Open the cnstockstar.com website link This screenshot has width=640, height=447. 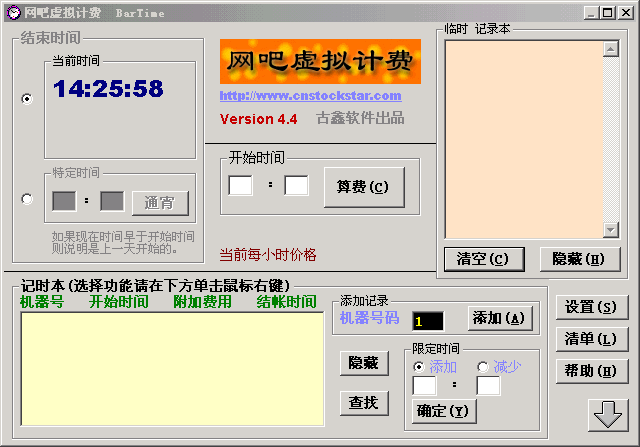(x=311, y=96)
